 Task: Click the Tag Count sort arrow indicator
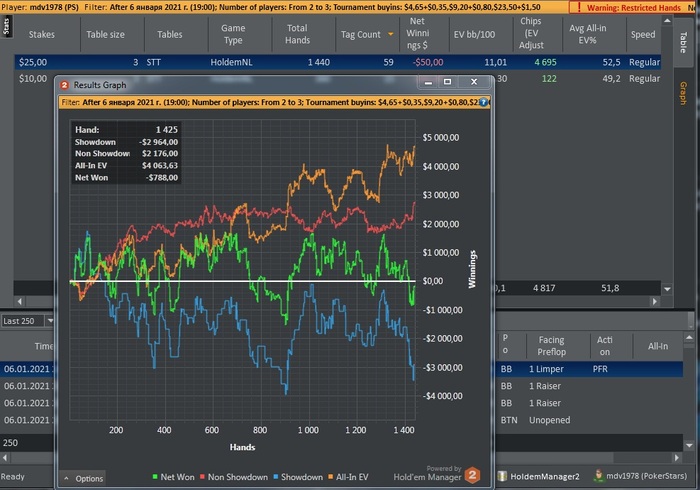click(391, 34)
